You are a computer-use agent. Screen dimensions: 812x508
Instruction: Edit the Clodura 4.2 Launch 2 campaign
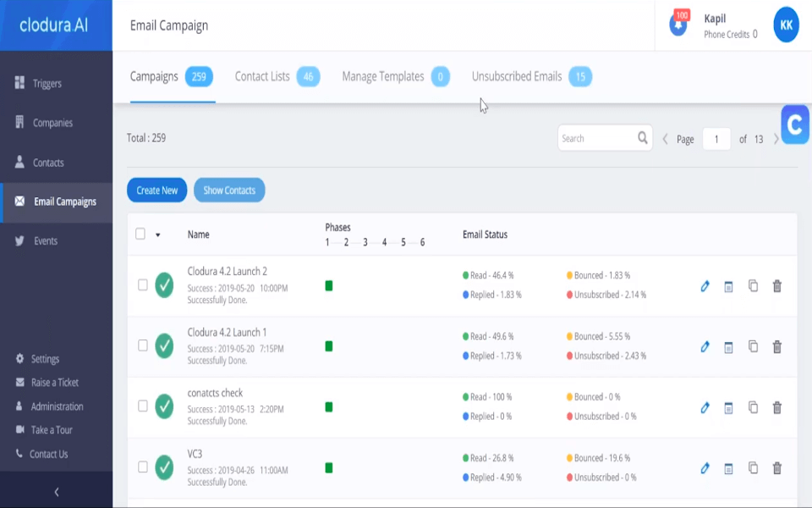pyautogui.click(x=705, y=286)
